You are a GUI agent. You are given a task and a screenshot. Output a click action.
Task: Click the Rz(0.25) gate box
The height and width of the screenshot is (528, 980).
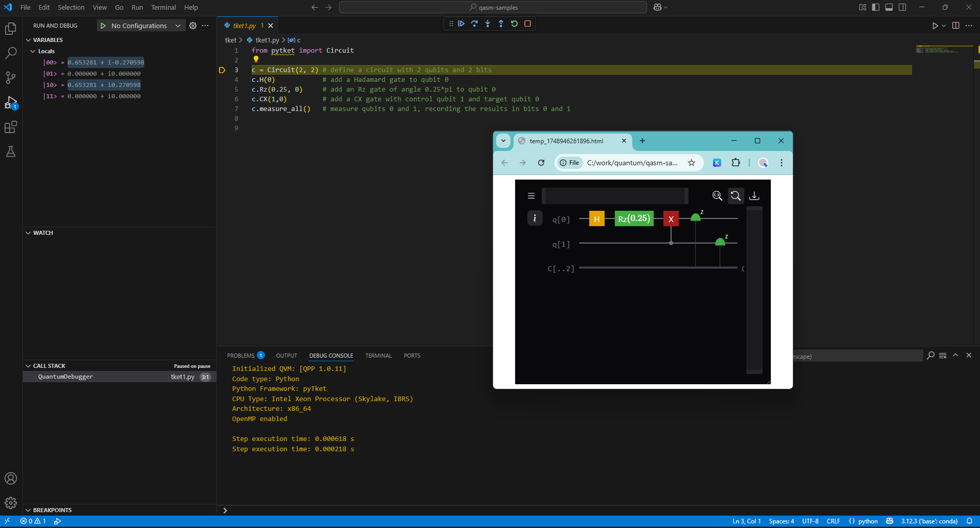click(x=634, y=218)
